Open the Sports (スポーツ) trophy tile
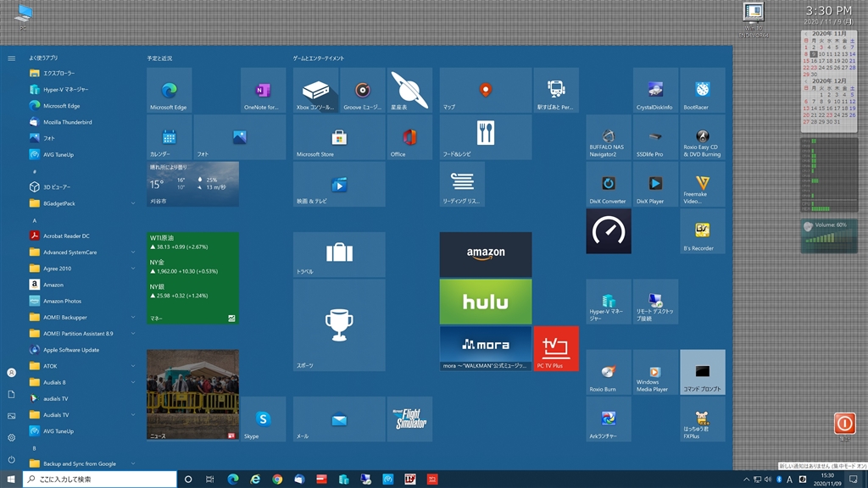Viewport: 868px width, 488px height. click(x=339, y=325)
